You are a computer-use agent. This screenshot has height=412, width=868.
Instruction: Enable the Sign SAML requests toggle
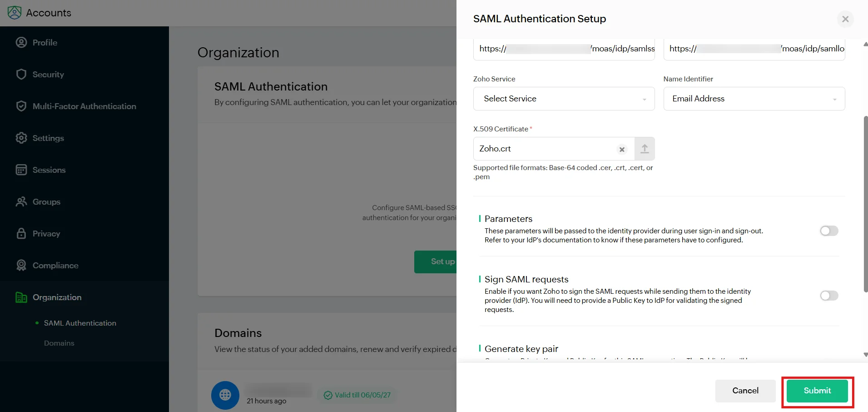pos(829,296)
